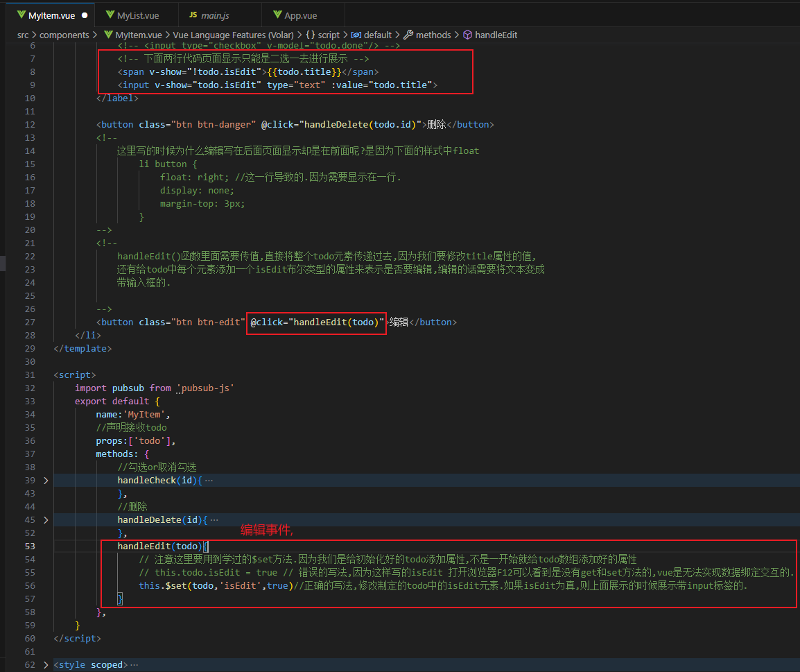Click the ellipsis after handleDelete(id){

pos(214,520)
